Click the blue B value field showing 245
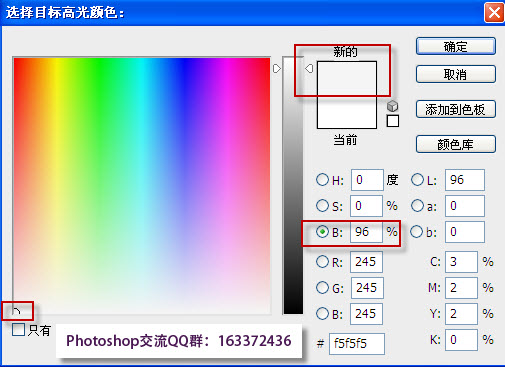 tap(366, 314)
